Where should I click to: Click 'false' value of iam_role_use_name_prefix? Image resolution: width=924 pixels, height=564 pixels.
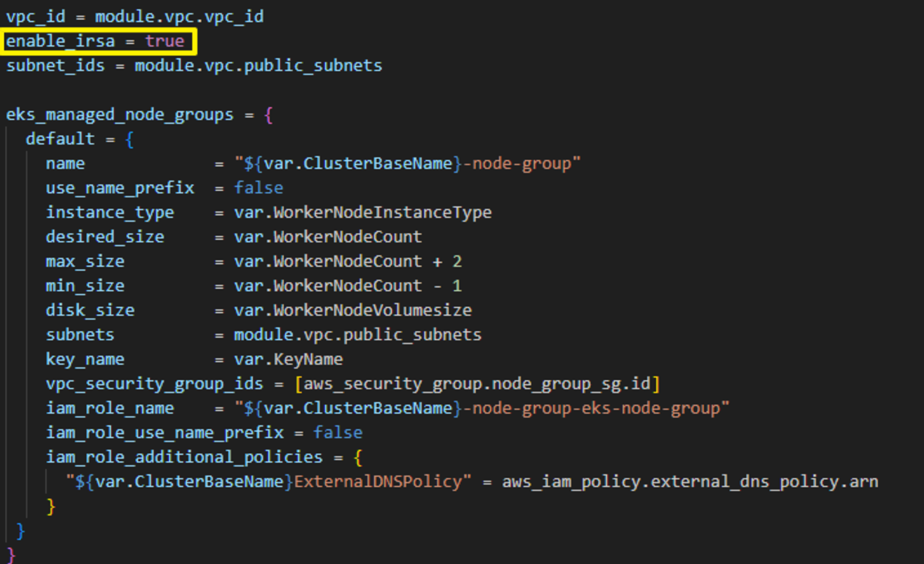338,433
